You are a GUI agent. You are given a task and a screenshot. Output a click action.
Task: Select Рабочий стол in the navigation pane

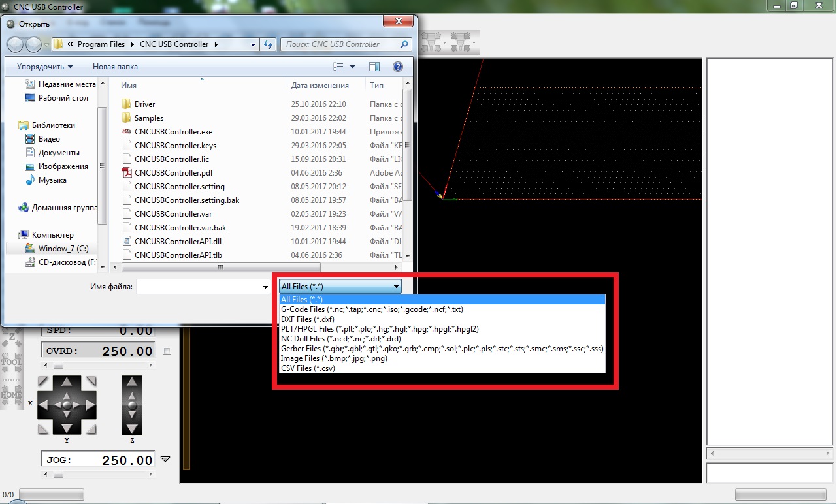click(x=56, y=98)
